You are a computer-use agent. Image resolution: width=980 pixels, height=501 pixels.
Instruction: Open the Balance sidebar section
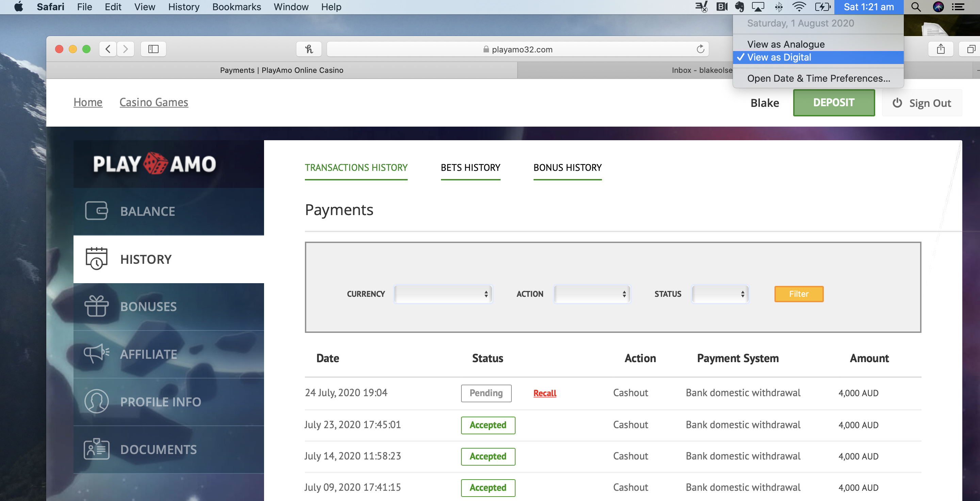click(168, 211)
